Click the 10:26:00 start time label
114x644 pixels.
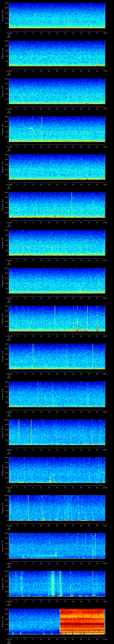point(9,487)
